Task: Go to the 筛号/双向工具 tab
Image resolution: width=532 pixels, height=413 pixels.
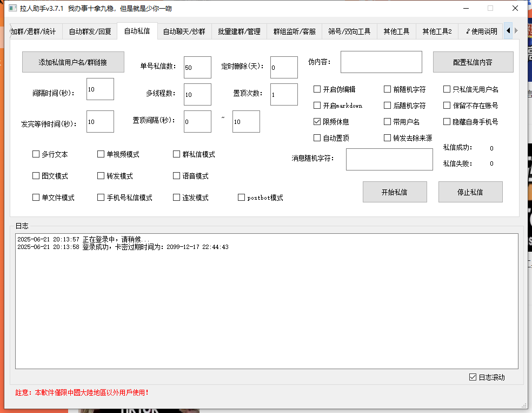Action: click(349, 31)
